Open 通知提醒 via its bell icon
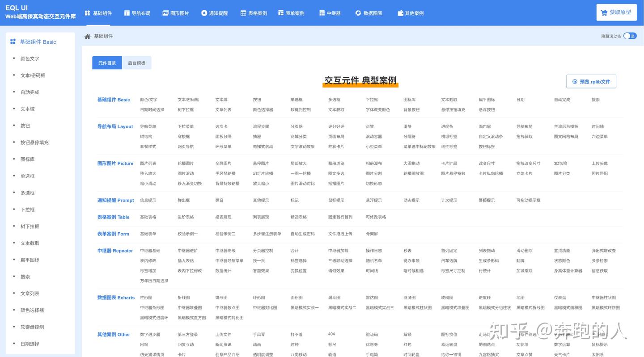 (x=205, y=13)
